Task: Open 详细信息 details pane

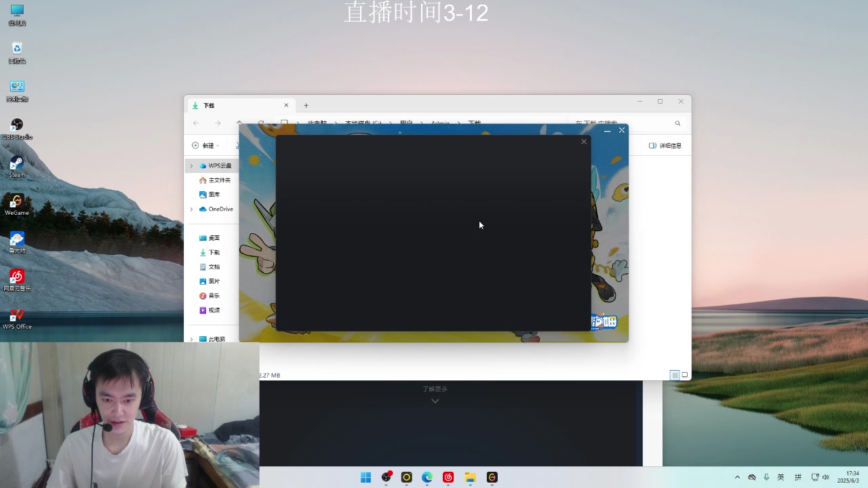Action: point(665,146)
